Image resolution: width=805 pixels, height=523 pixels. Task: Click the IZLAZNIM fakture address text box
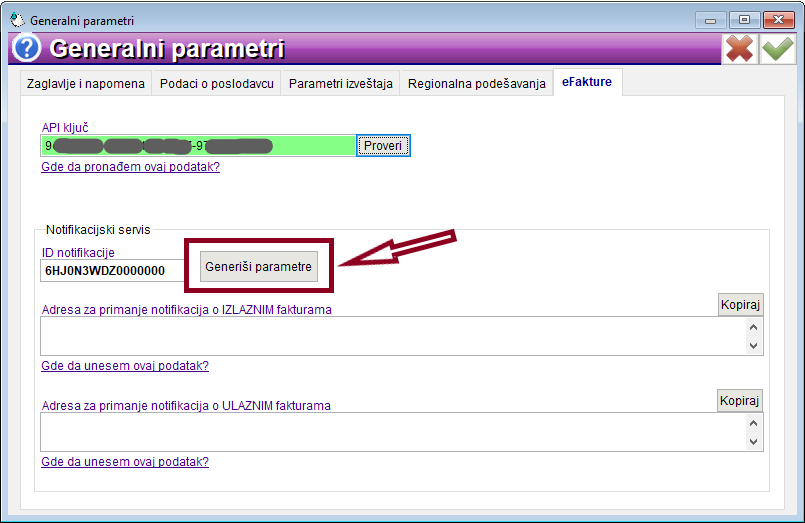click(390, 336)
